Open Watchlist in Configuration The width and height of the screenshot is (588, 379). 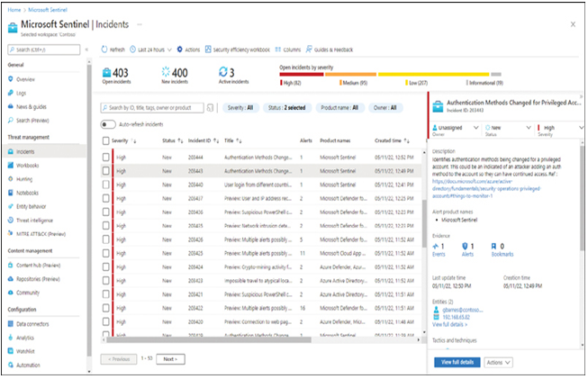(25, 351)
